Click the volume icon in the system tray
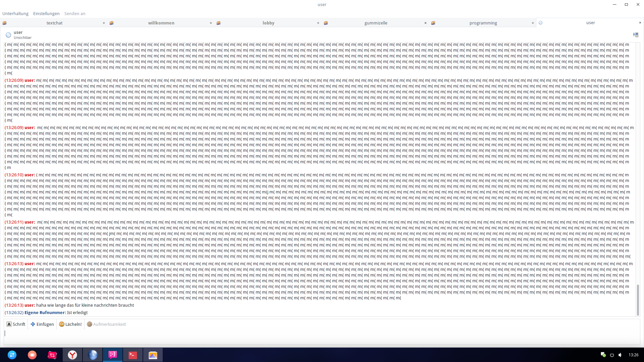 (620, 355)
